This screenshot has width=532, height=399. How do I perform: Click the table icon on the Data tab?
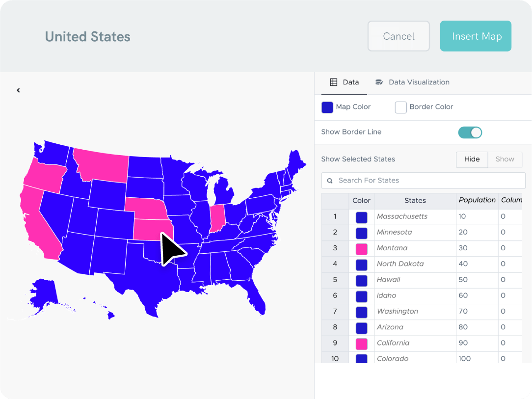[x=334, y=82]
